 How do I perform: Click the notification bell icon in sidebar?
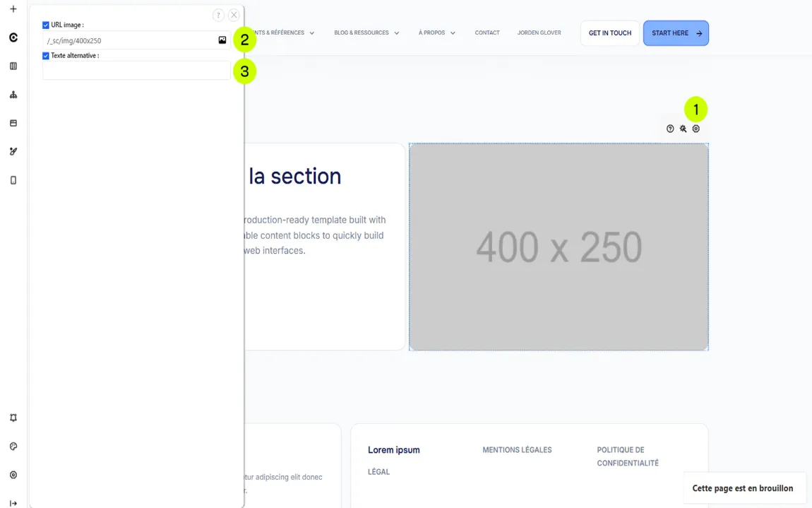tap(13, 418)
